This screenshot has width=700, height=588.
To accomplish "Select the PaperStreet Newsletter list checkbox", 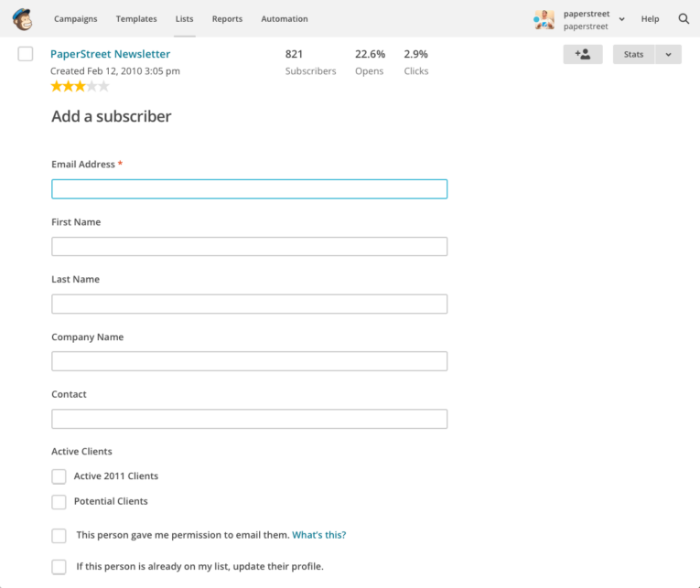I will (x=26, y=54).
